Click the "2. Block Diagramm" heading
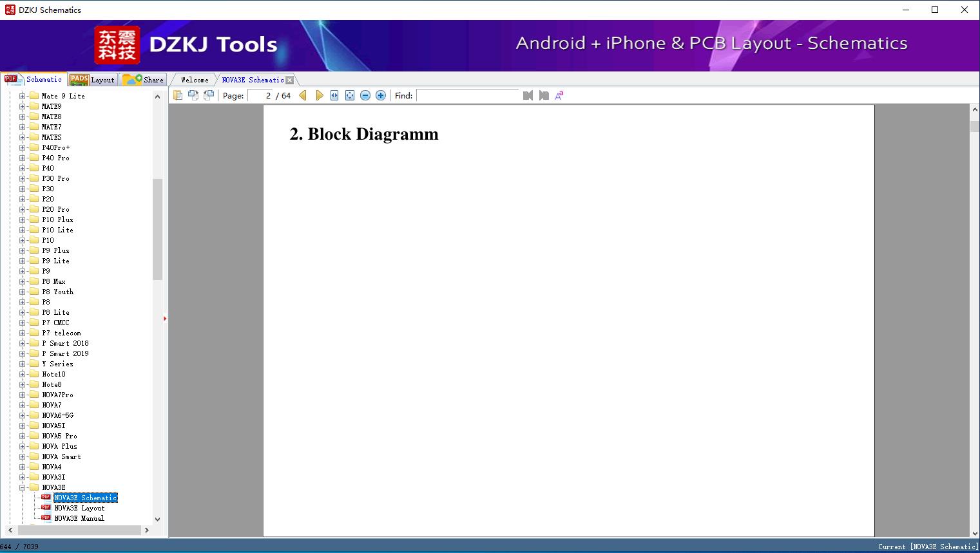The image size is (980, 553). click(364, 134)
